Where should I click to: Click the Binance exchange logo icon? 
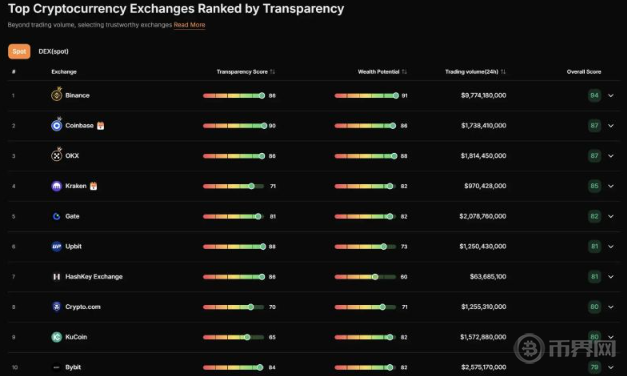pyautogui.click(x=57, y=95)
